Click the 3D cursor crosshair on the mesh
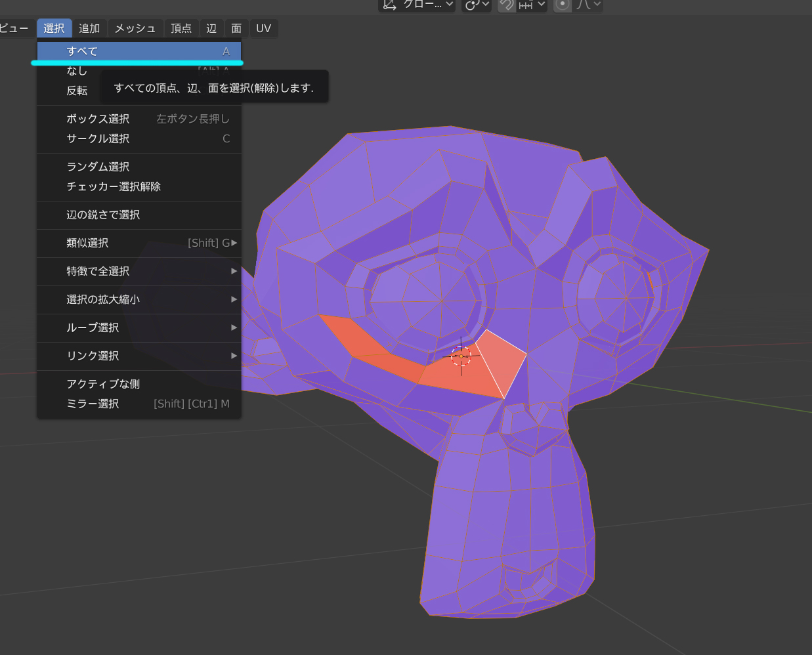Image resolution: width=812 pixels, height=655 pixels. click(x=461, y=356)
